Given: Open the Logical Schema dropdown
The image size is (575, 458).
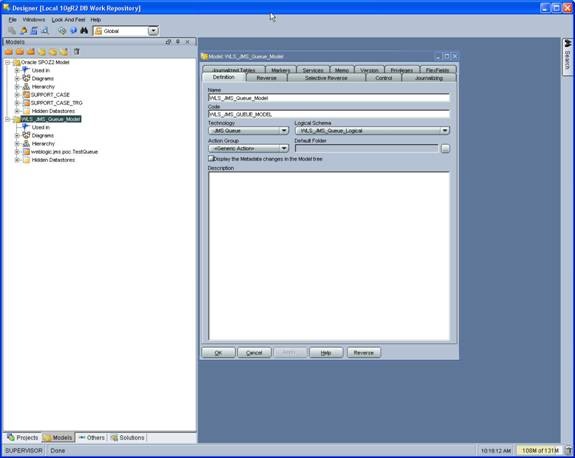Looking at the screenshot, I should tap(372, 131).
